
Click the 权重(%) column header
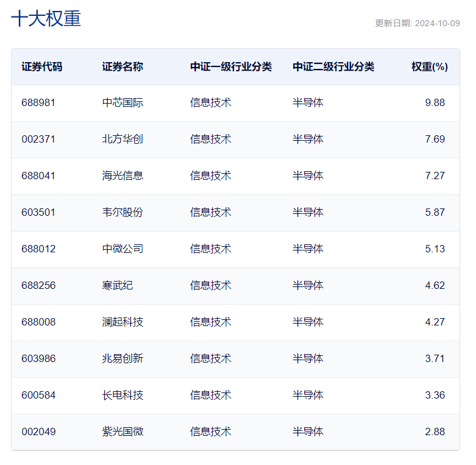[430, 67]
